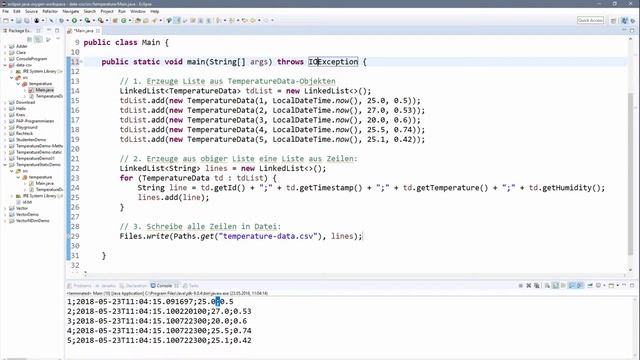The height and width of the screenshot is (360, 640).
Task: Switch to the Javadoc tab
Action: click(x=105, y=286)
